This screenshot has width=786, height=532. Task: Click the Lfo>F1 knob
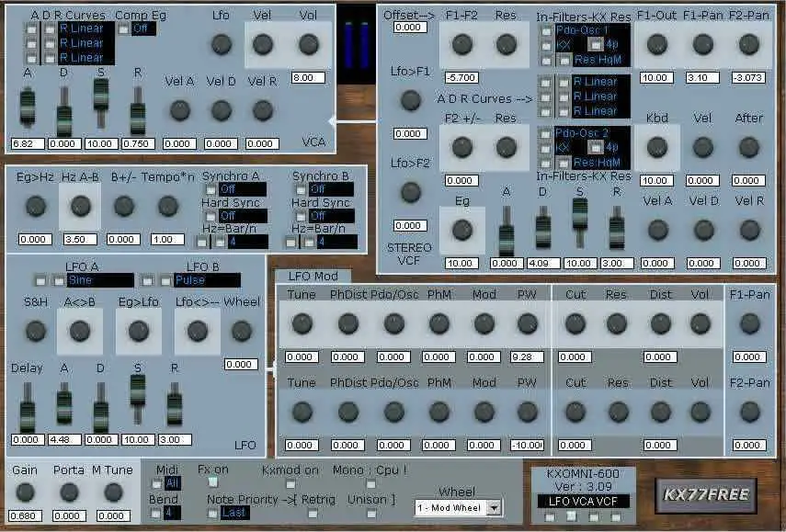click(411, 100)
